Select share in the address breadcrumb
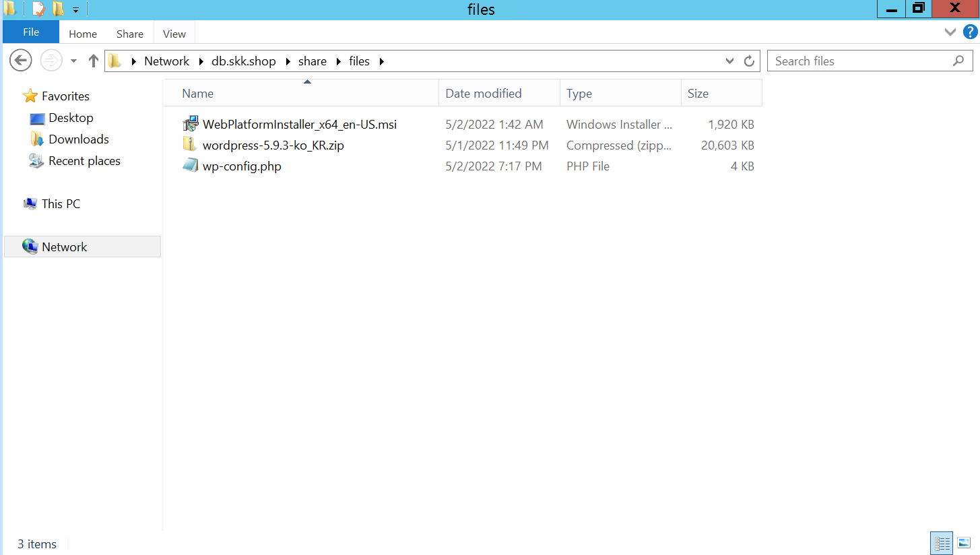This screenshot has width=980, height=555. [x=313, y=61]
